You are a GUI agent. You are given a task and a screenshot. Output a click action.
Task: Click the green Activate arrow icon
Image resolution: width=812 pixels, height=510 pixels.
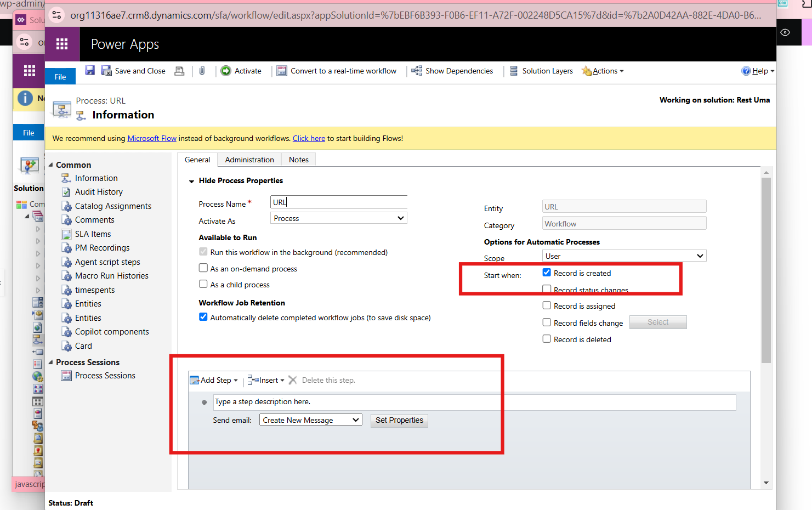[x=226, y=71]
